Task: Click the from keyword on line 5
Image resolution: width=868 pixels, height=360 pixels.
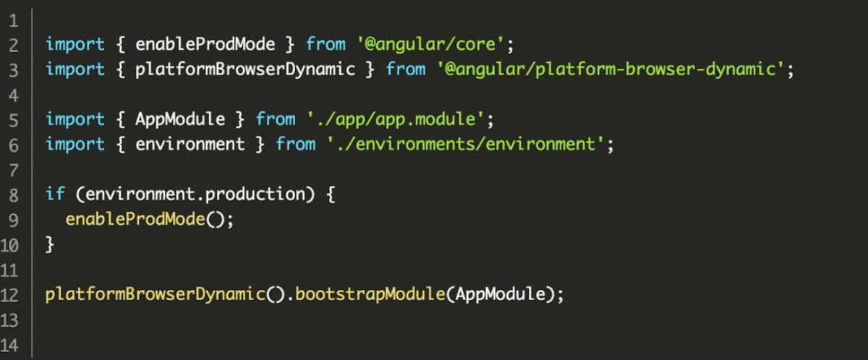Action: pos(276,119)
